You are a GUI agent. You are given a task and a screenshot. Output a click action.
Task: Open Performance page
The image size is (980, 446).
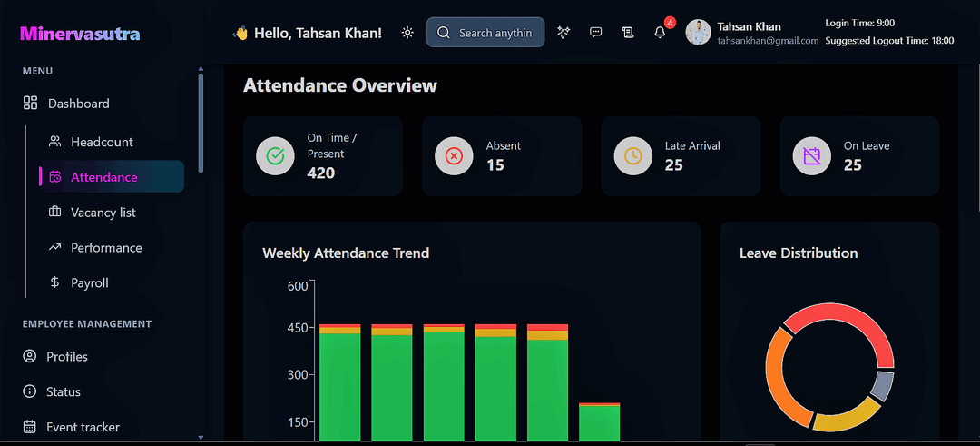[106, 248]
